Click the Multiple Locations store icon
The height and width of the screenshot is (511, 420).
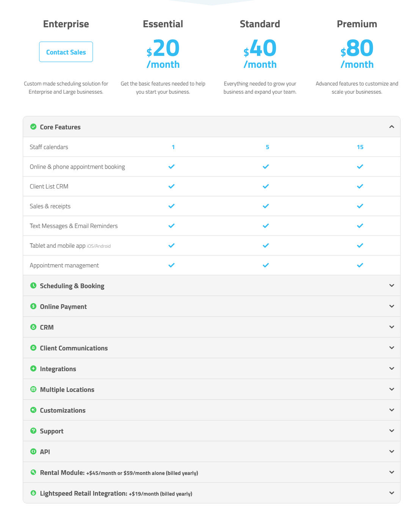pos(33,389)
